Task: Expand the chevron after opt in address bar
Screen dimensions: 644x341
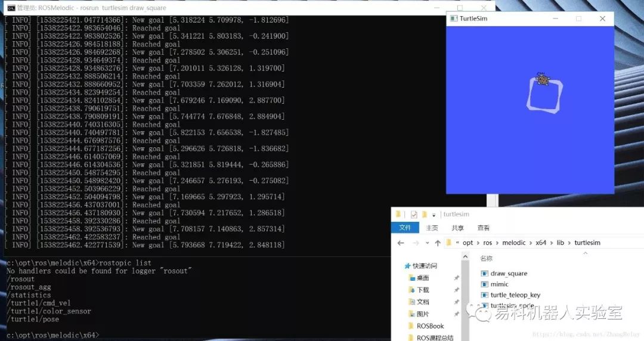Action: (x=478, y=243)
